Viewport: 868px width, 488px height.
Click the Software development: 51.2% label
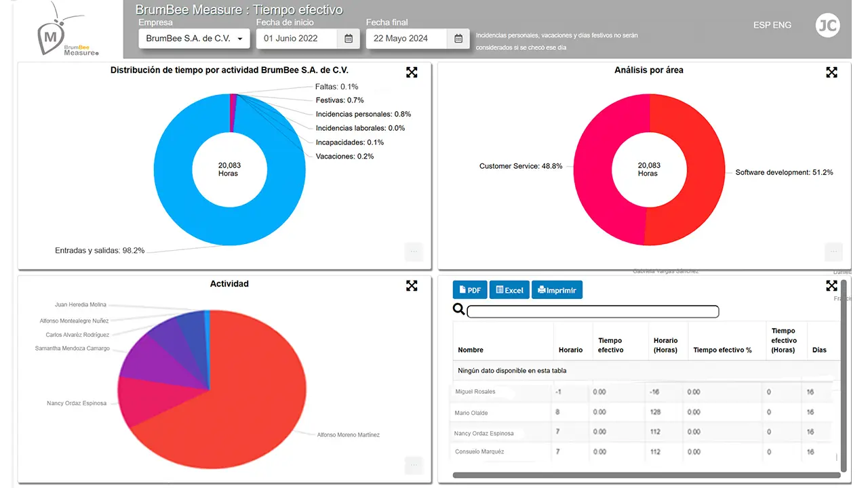(x=785, y=173)
